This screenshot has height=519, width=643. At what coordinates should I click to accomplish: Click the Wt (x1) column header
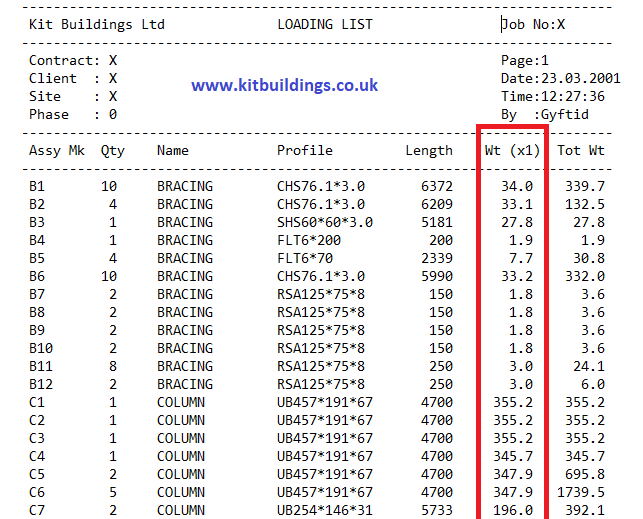pyautogui.click(x=512, y=150)
